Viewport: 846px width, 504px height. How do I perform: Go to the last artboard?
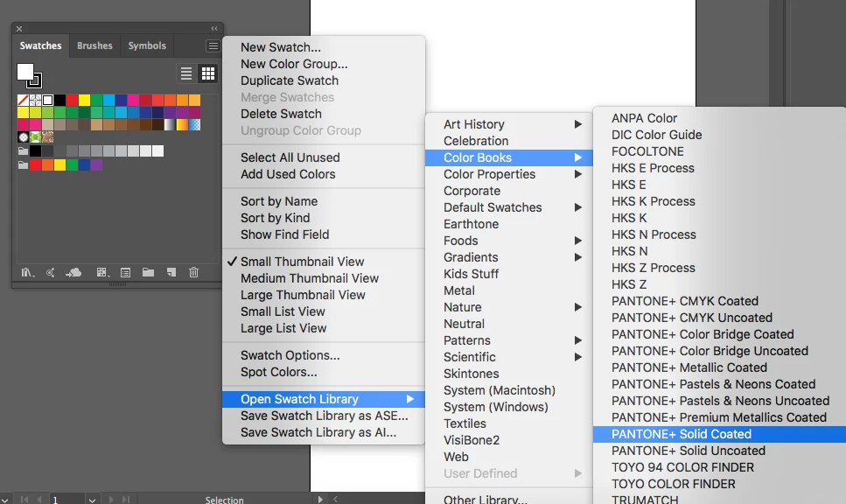[x=126, y=499]
